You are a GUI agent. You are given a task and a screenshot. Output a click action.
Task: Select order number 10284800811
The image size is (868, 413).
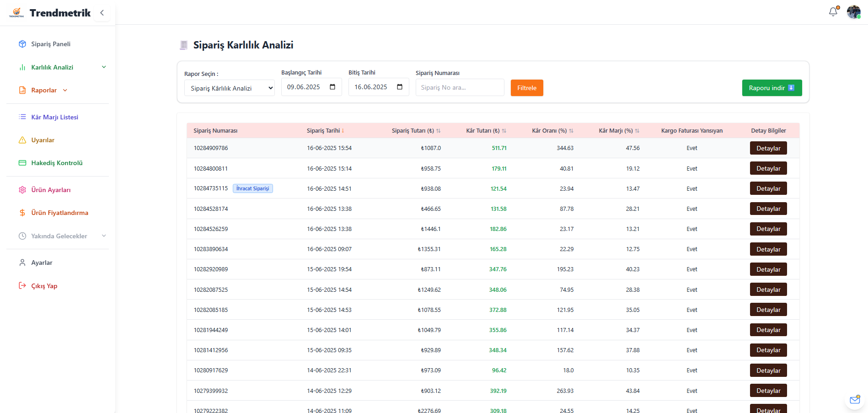[x=211, y=169]
